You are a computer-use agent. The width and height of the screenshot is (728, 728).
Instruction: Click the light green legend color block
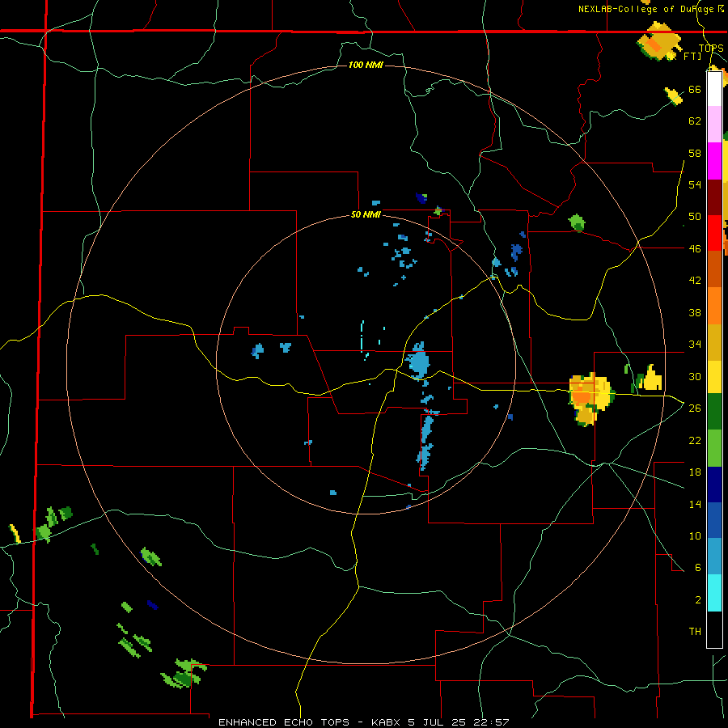(714, 448)
